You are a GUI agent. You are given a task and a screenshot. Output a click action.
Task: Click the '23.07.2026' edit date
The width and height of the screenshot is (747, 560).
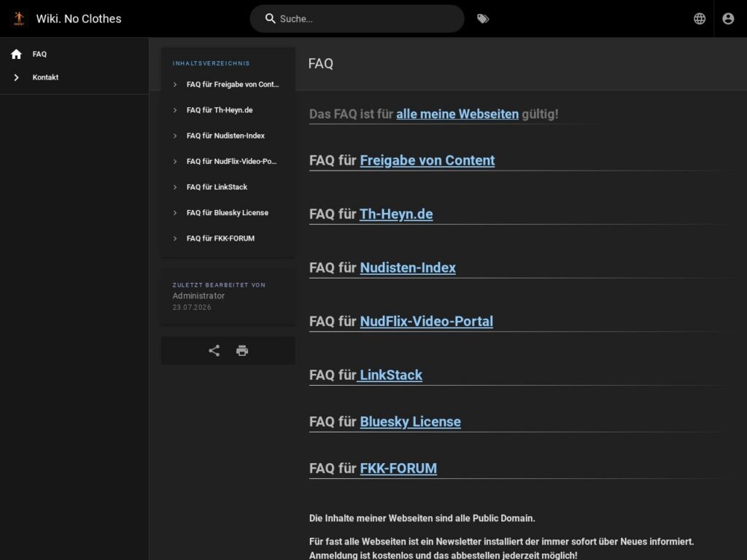[x=192, y=308]
